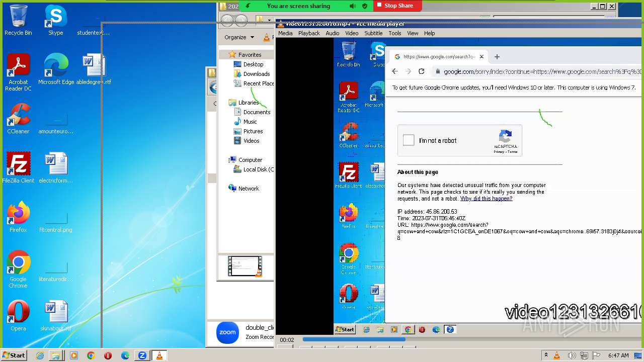Select the Opera desktop shortcut
644x362 pixels.
pyautogui.click(x=18, y=316)
